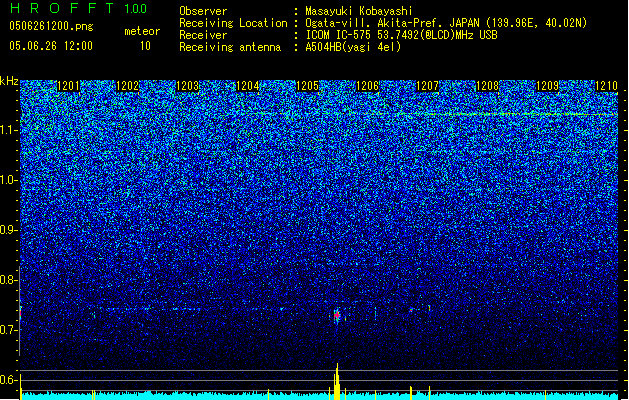Viewport: 629px width, 400px height.
Task: Click the 0.7 frequency axis label
Action: (x=9, y=330)
